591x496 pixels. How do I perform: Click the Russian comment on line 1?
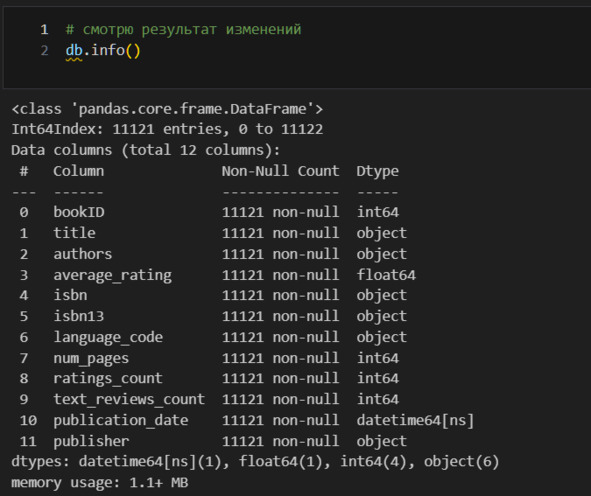(184, 29)
